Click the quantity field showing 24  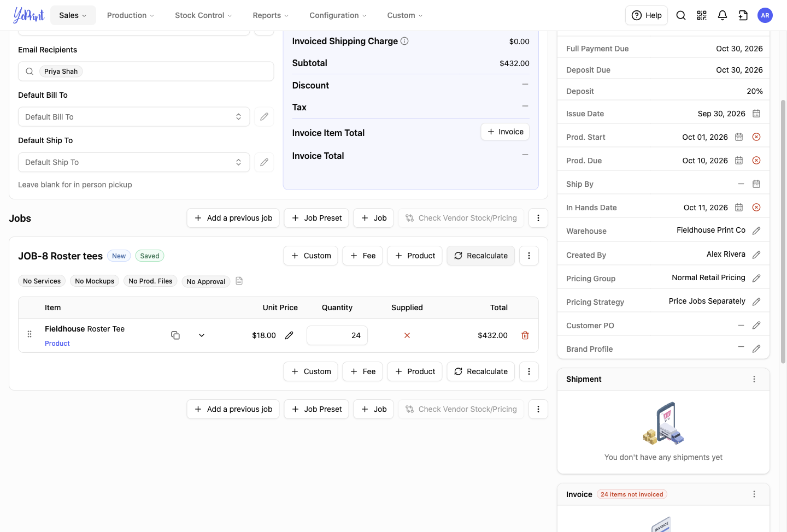(337, 335)
